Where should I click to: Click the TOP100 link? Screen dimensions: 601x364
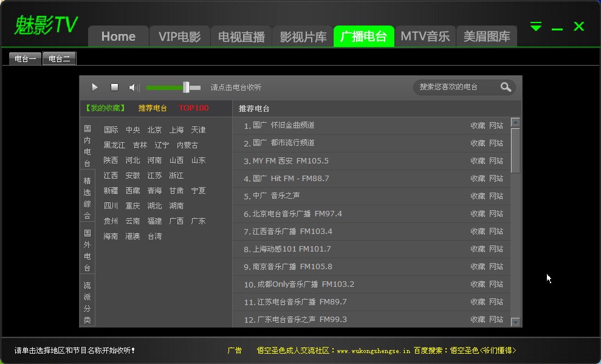(x=193, y=108)
